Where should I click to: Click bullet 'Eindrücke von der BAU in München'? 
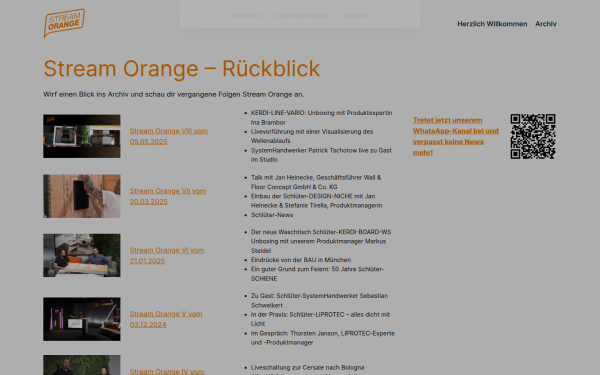(x=301, y=260)
